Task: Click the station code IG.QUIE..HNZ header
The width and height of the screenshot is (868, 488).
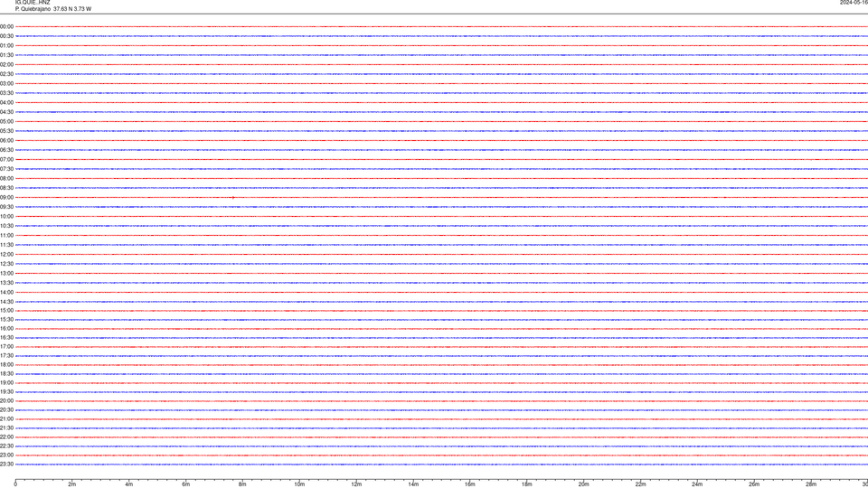Action: [33, 3]
